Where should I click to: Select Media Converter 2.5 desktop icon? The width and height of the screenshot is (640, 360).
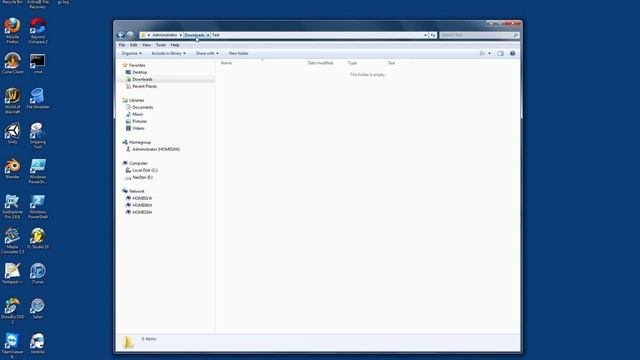pyautogui.click(x=13, y=241)
